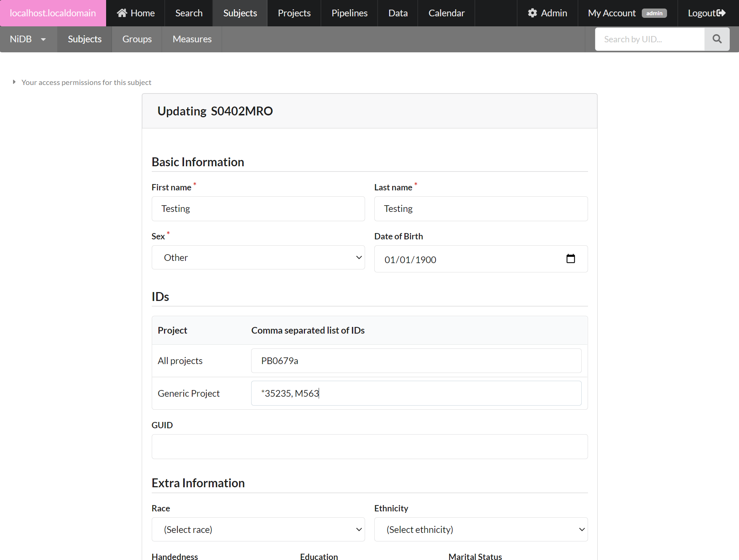Open the Race selection dropdown
Image resolution: width=739 pixels, height=560 pixels.
click(x=257, y=529)
